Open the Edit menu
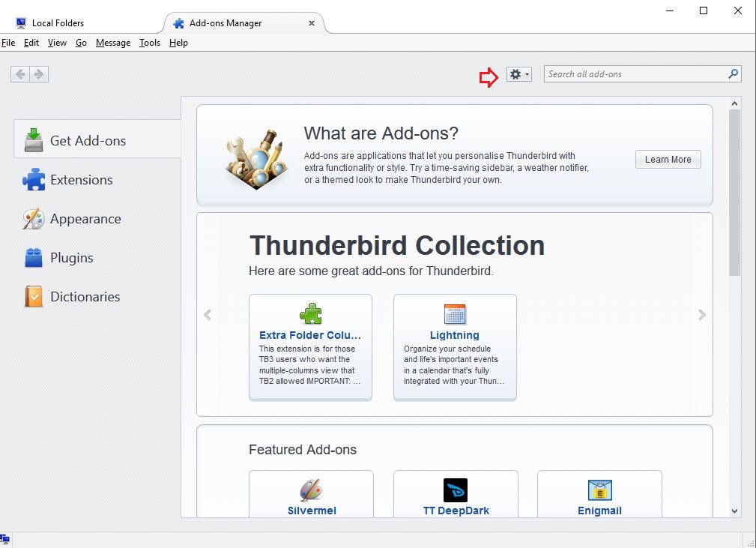 [x=31, y=43]
